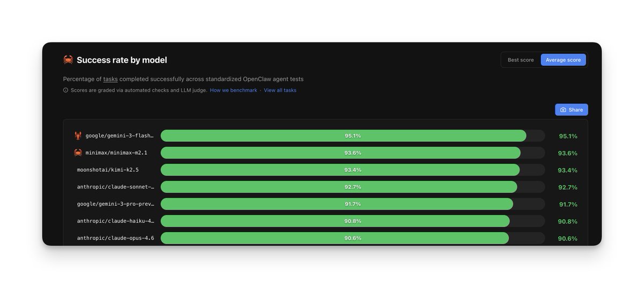The height and width of the screenshot is (288, 644).
Task: Select the anthropic/claude-haiku model name
Action: point(115,221)
